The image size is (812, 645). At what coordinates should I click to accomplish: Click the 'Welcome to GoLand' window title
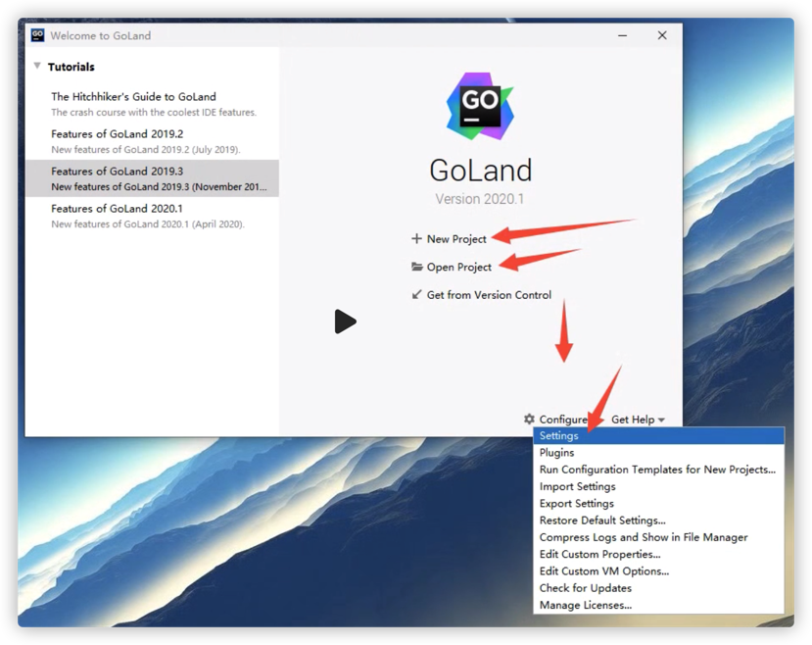(101, 35)
